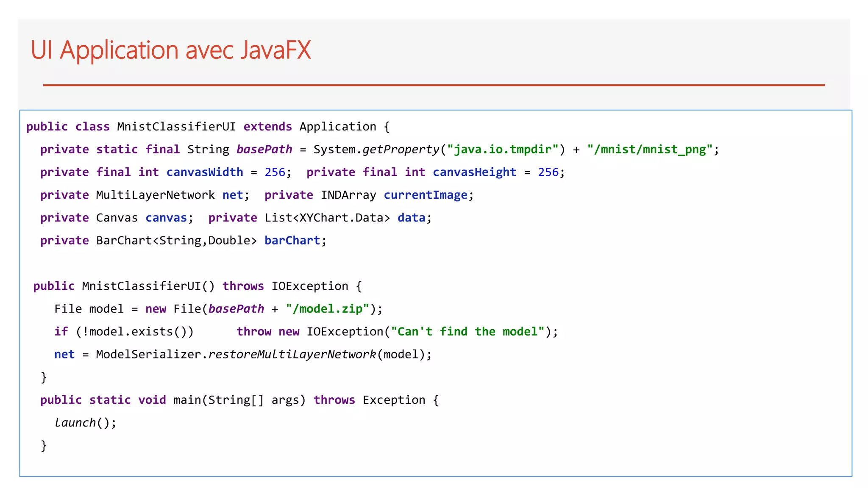This screenshot has height=488, width=868.
Task: Click the "canvasWidth" variable name
Action: (x=205, y=172)
